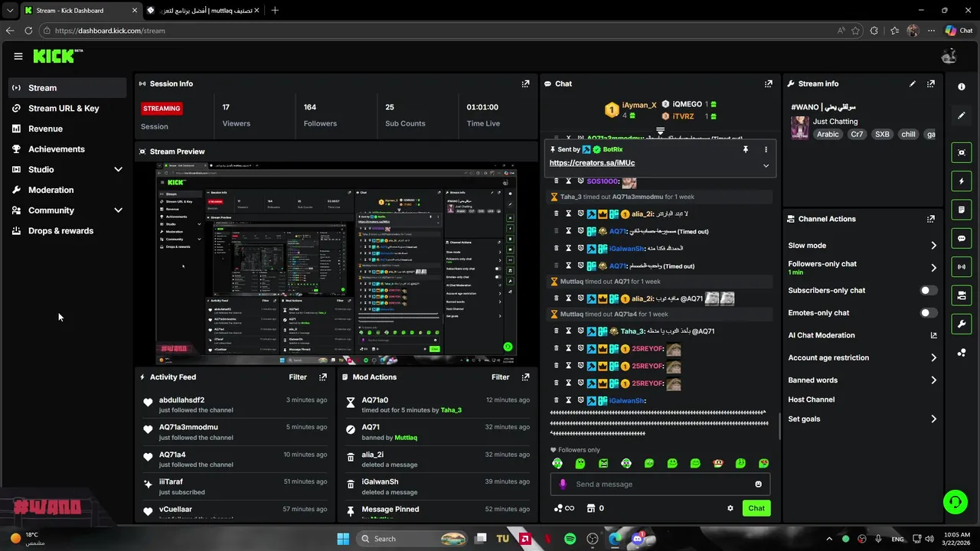Screen dimensions: 980x551
Task: Open Slow mode options
Action: [x=862, y=246]
